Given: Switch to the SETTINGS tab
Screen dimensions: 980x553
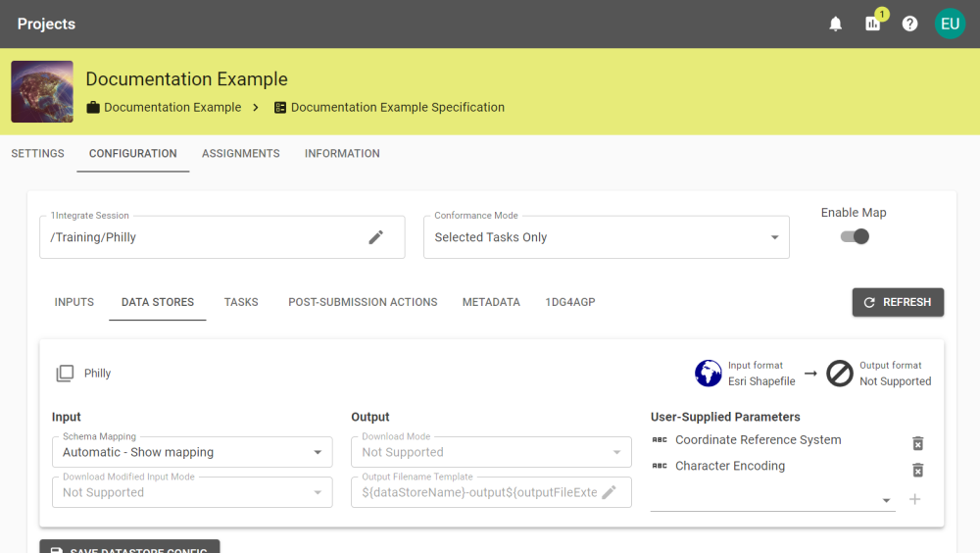Looking at the screenshot, I should click(37, 153).
